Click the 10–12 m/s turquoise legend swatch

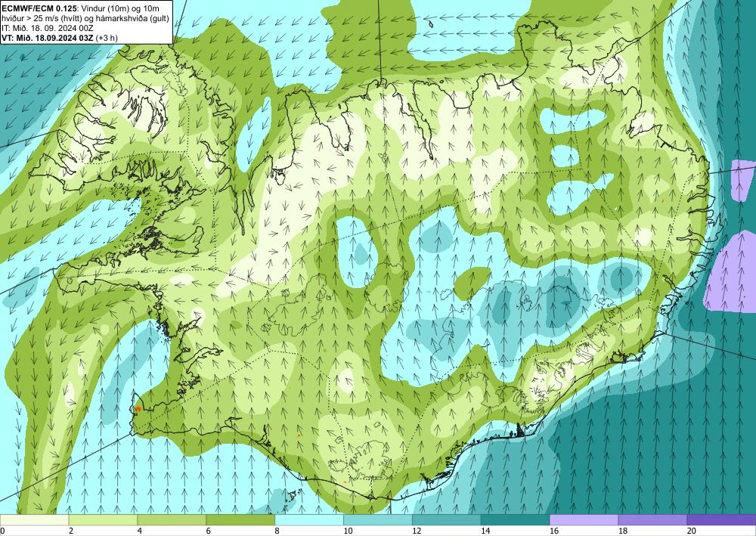pos(377,519)
